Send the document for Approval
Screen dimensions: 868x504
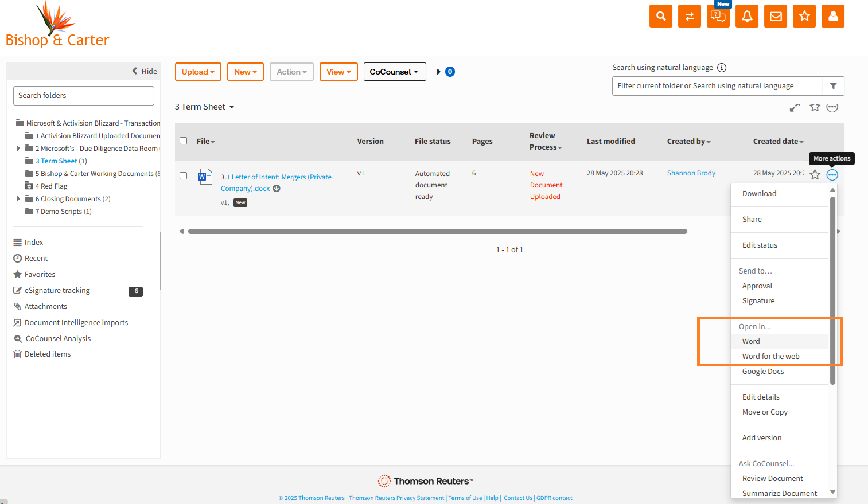757,286
